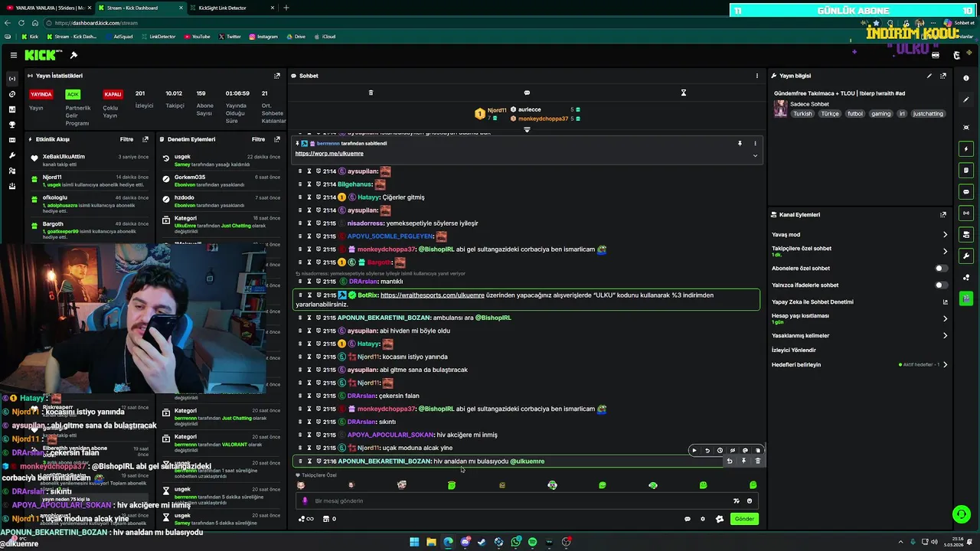This screenshot has height=551, width=980.
Task: Open WhatsApp from taskbar
Action: click(x=516, y=542)
